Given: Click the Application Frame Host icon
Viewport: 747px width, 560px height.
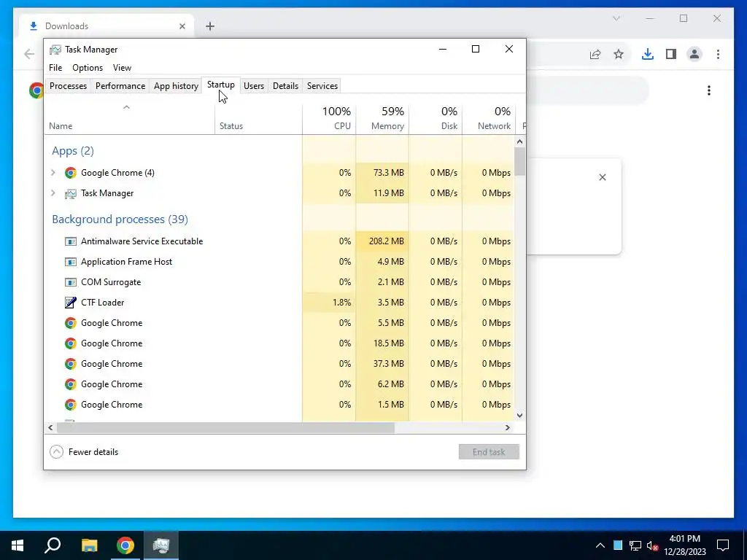Looking at the screenshot, I should coord(71,262).
